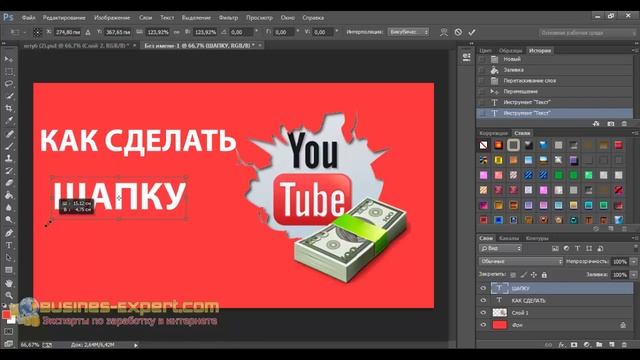Select the Перетаскивание слоя history state
This screenshot has width=640, height=360.
pos(554,81)
